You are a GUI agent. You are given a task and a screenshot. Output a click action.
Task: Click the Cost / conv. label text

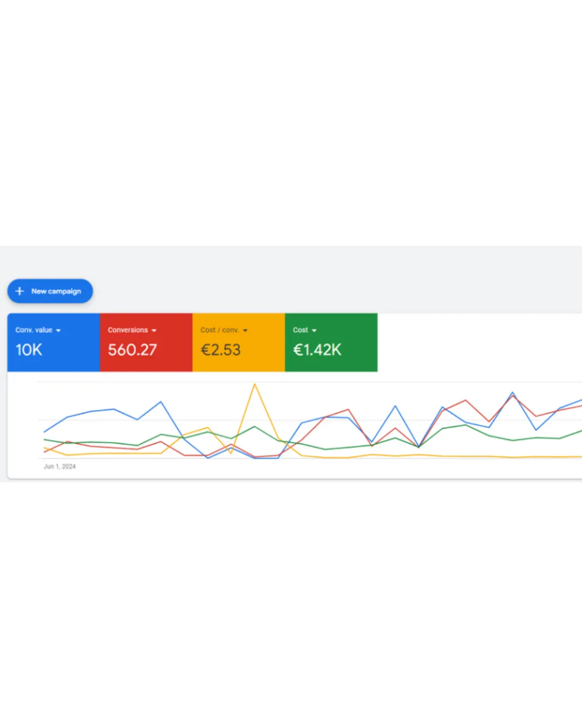(220, 330)
